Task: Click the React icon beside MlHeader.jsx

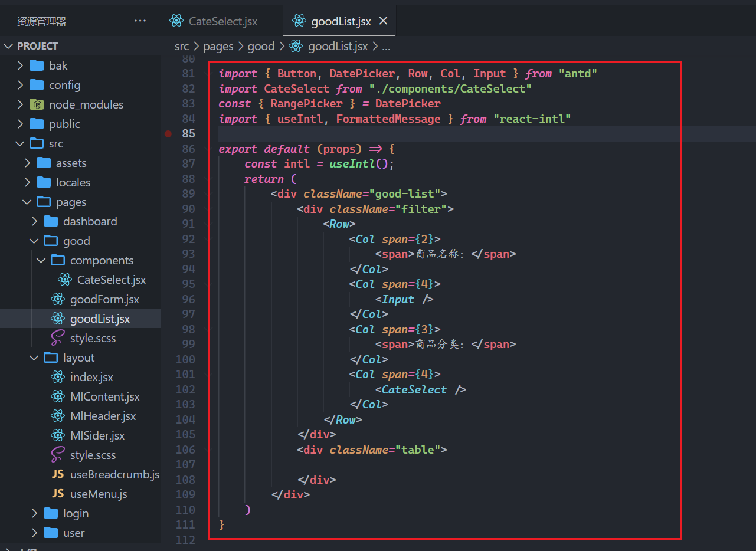Action: pos(57,416)
